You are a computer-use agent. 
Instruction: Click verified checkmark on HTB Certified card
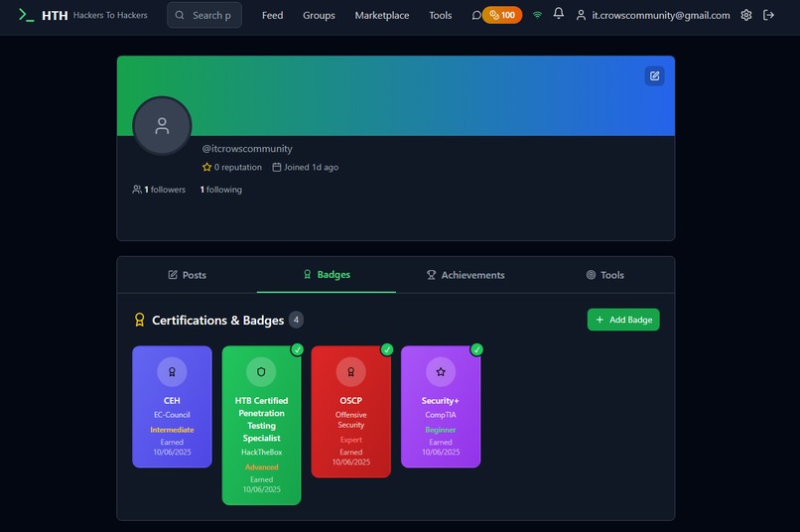tap(297, 349)
